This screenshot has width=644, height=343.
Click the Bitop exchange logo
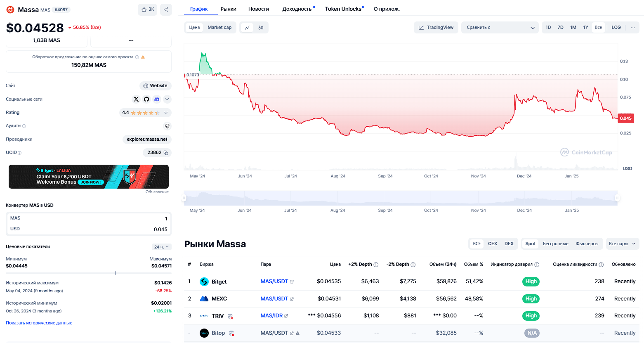point(204,333)
